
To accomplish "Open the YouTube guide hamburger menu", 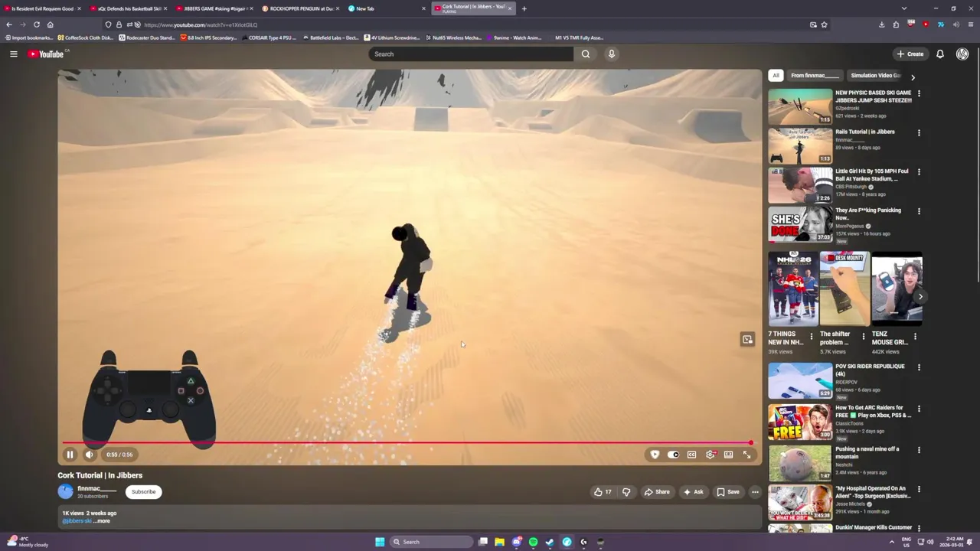I will (13, 54).
